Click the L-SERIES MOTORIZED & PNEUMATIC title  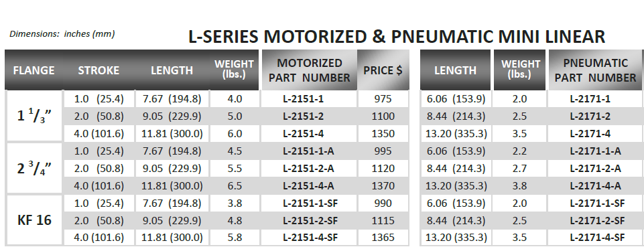pos(397,37)
